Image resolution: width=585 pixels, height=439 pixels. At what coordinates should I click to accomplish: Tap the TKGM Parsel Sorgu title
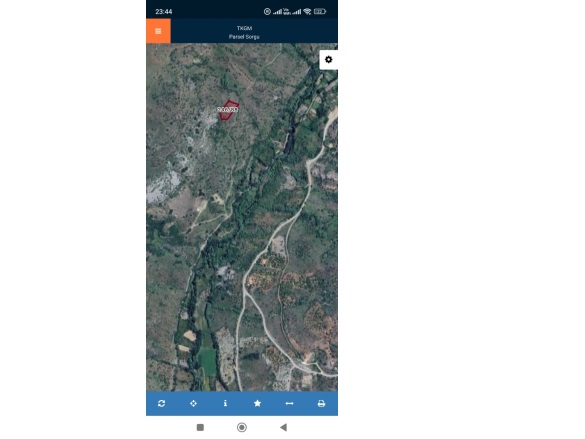point(244,32)
